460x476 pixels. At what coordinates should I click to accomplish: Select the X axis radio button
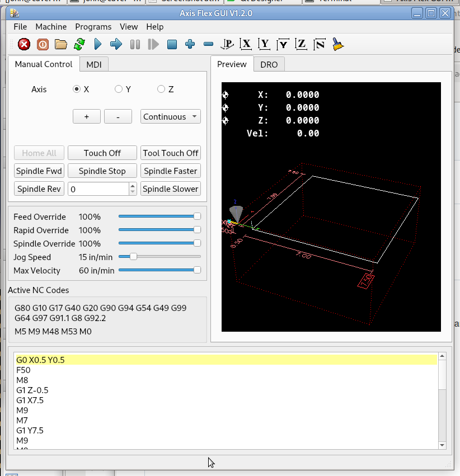click(77, 89)
